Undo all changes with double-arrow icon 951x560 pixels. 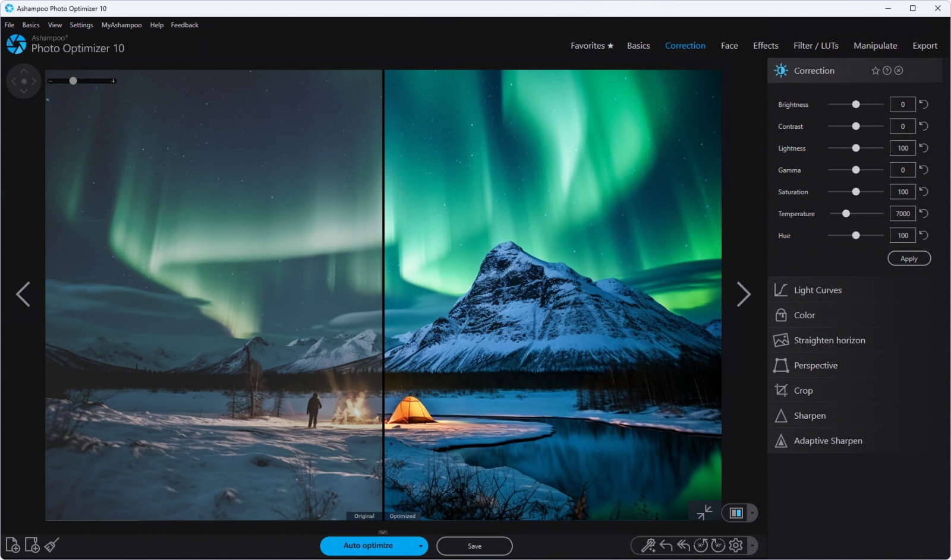[684, 545]
